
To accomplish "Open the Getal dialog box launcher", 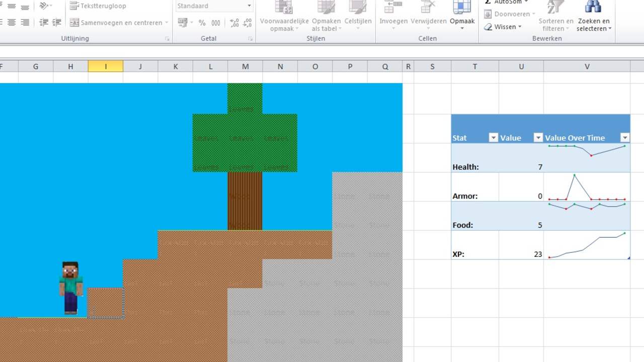I will pos(250,38).
